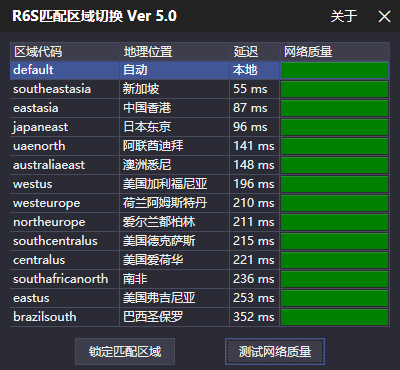This screenshot has height=370, width=400.
Task: Select the default region row
Action: (x=200, y=70)
